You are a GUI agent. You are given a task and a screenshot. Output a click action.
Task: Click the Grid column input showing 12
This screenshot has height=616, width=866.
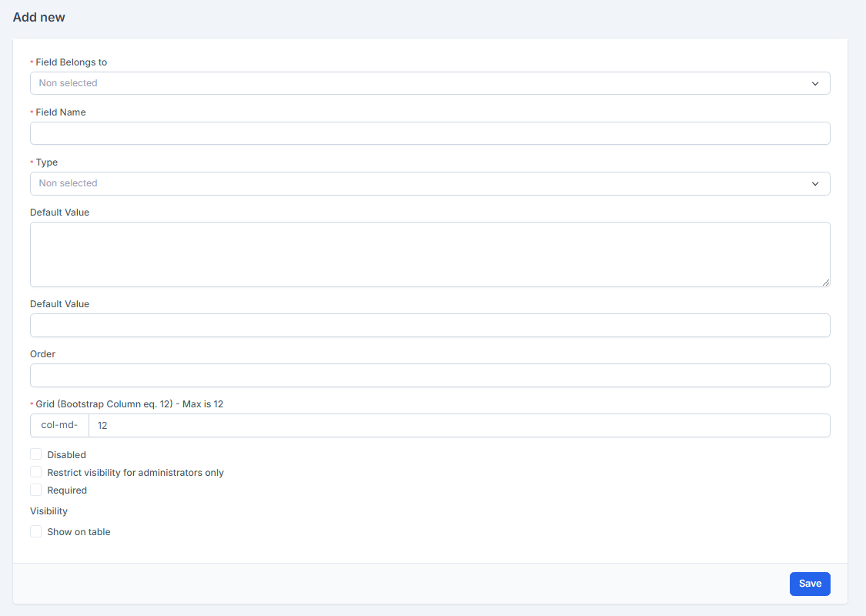click(459, 425)
